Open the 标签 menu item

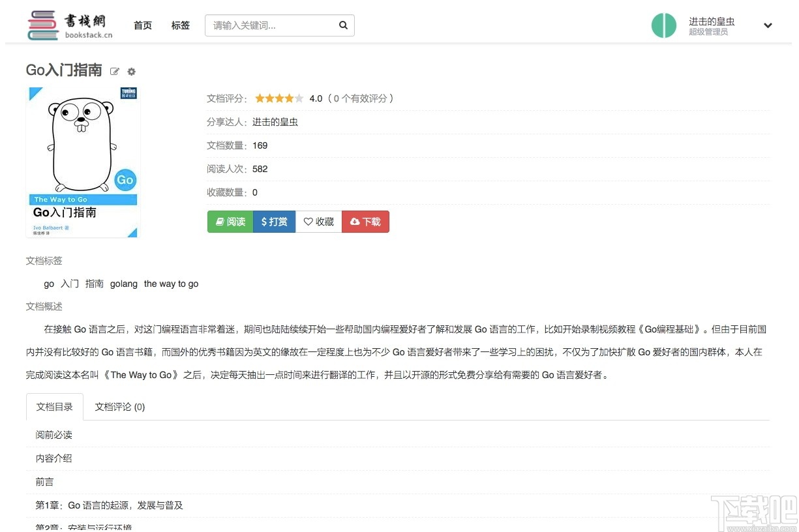tap(180, 25)
